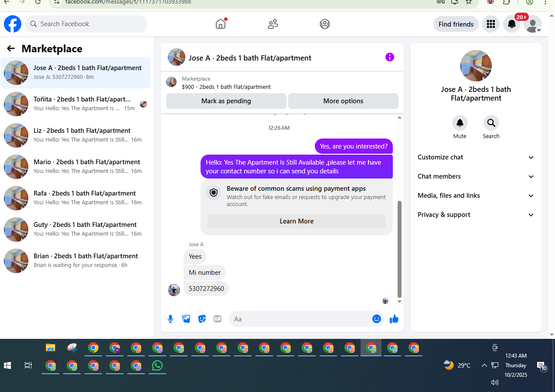
Task: Open the Friends icon in top navigation
Action: point(273,24)
